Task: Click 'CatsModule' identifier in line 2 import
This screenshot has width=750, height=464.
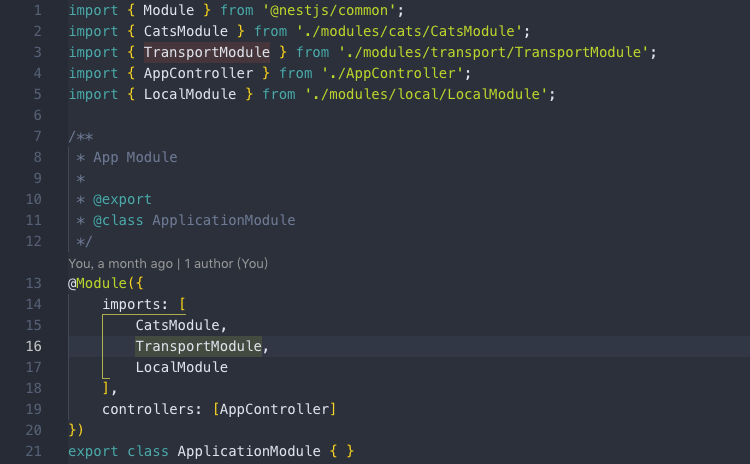Action: click(x=186, y=32)
